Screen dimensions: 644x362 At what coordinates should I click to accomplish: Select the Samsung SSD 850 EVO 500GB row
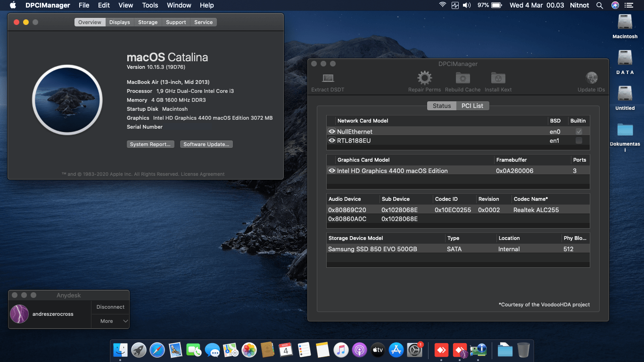coord(458,249)
